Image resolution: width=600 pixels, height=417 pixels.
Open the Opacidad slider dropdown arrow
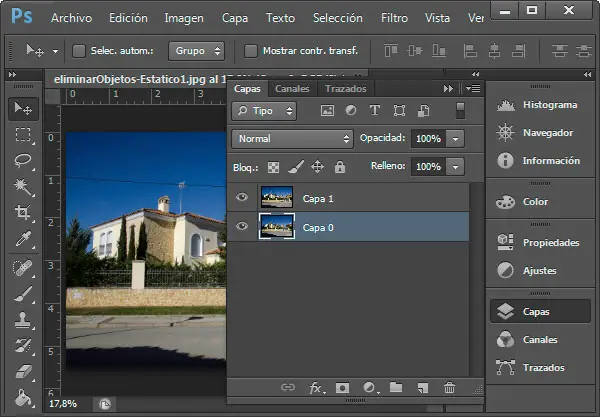pos(456,138)
